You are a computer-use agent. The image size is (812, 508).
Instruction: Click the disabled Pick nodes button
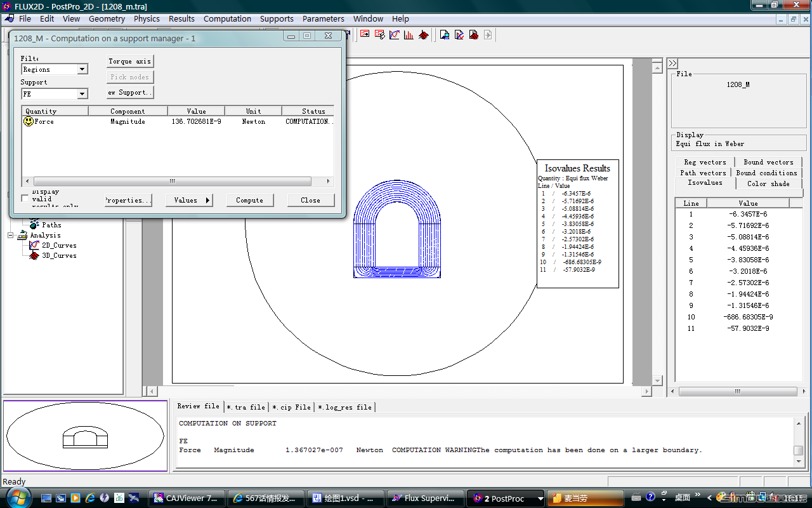(130, 77)
